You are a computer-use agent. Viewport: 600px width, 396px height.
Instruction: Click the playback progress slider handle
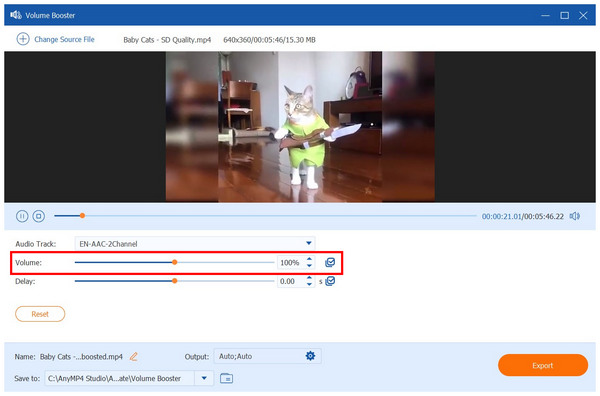pyautogui.click(x=82, y=216)
